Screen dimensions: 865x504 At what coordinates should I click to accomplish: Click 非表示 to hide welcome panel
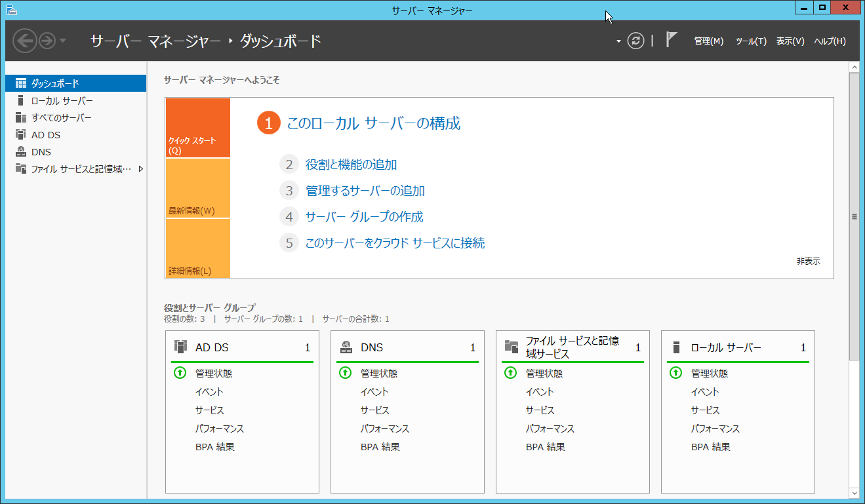coord(808,261)
